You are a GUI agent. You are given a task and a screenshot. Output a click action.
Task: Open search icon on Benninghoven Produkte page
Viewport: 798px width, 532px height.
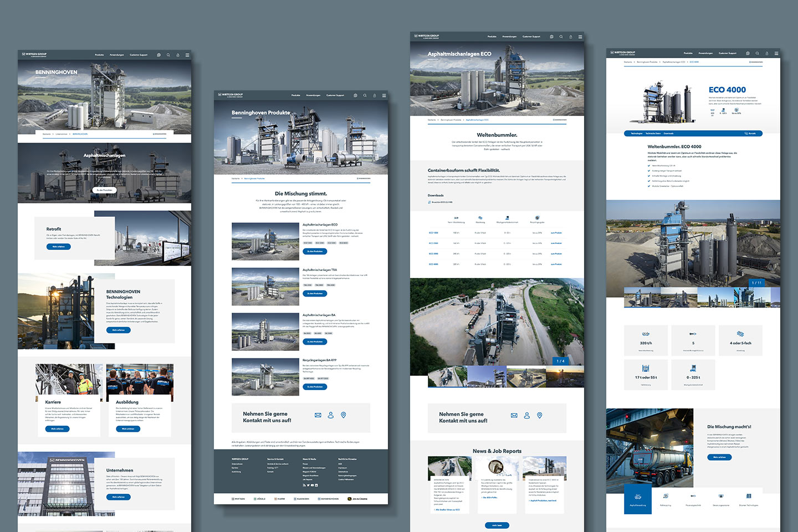tap(365, 95)
